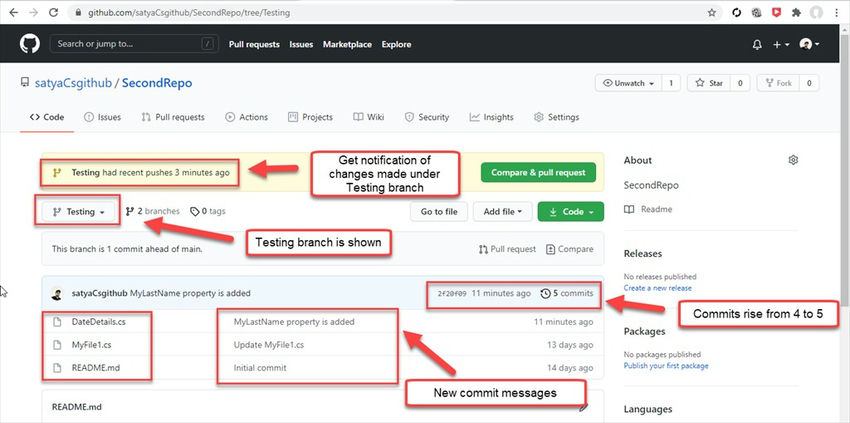
Task: Open commit hash 2f20f09
Action: 452,293
